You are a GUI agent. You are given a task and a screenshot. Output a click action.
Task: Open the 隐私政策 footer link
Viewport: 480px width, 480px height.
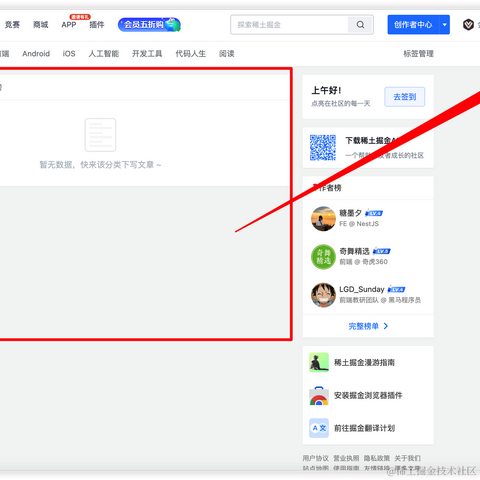[377, 458]
